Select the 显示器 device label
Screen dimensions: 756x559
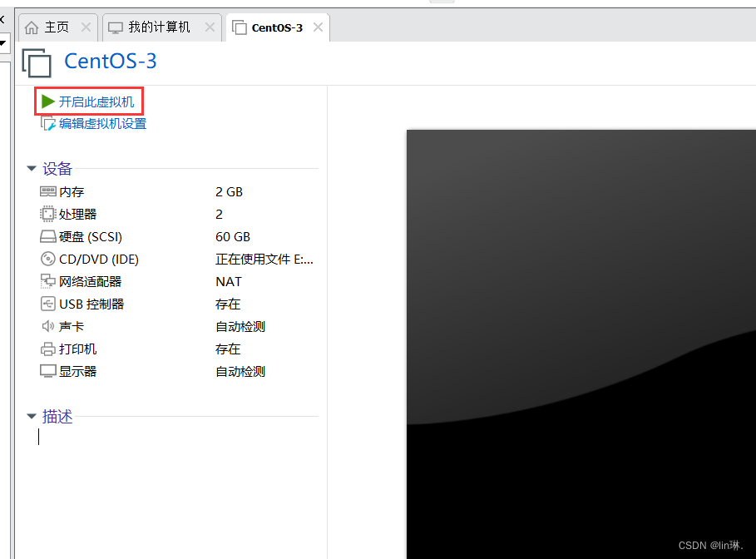[77, 371]
